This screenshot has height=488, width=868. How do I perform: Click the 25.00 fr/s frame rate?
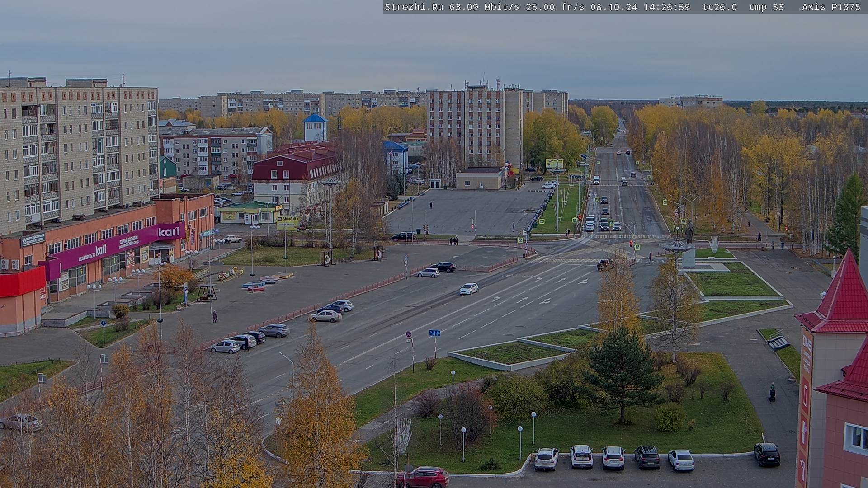555,7
